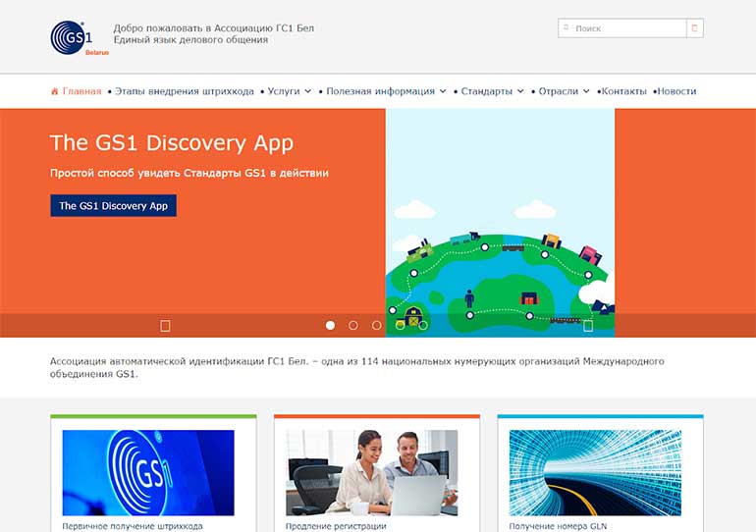Open Продление регистрации link

(x=336, y=526)
